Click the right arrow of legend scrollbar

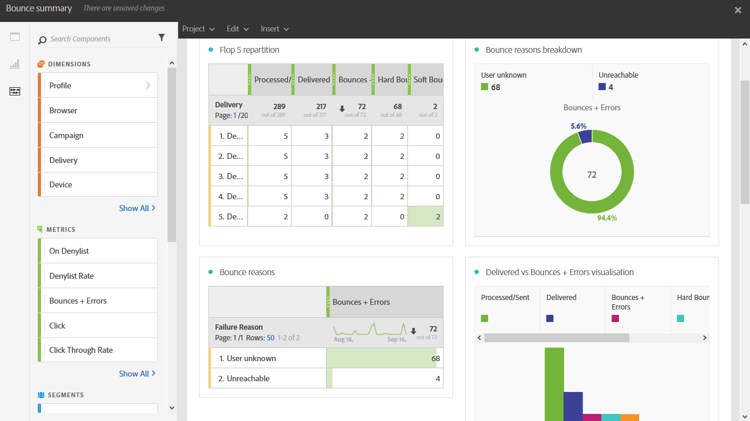704,338
